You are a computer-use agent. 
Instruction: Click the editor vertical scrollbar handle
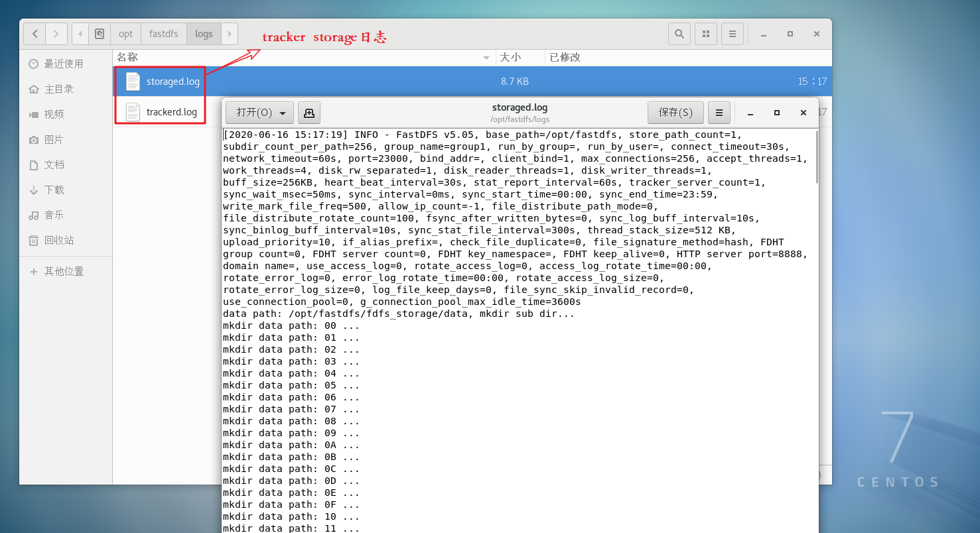click(x=817, y=157)
